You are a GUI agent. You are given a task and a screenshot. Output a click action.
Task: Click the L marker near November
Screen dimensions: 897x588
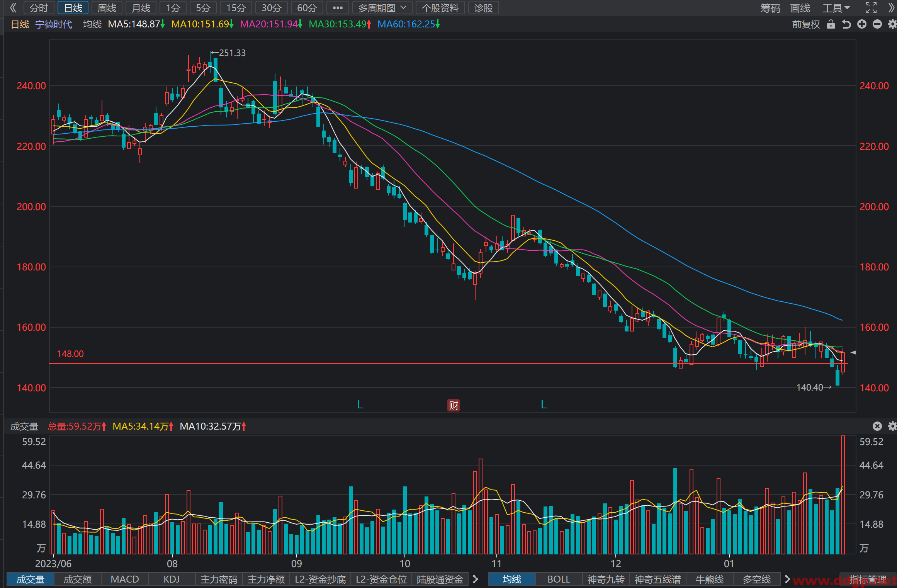click(x=544, y=404)
